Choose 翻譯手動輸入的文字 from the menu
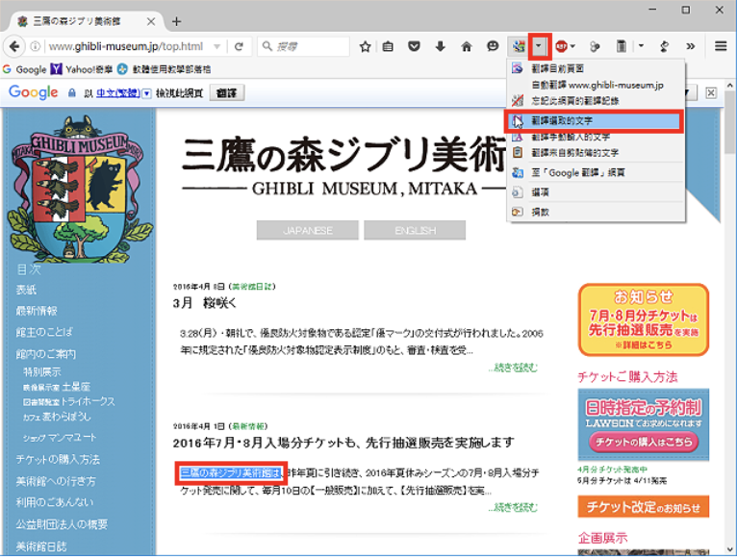The width and height of the screenshot is (737, 560). [x=596, y=137]
